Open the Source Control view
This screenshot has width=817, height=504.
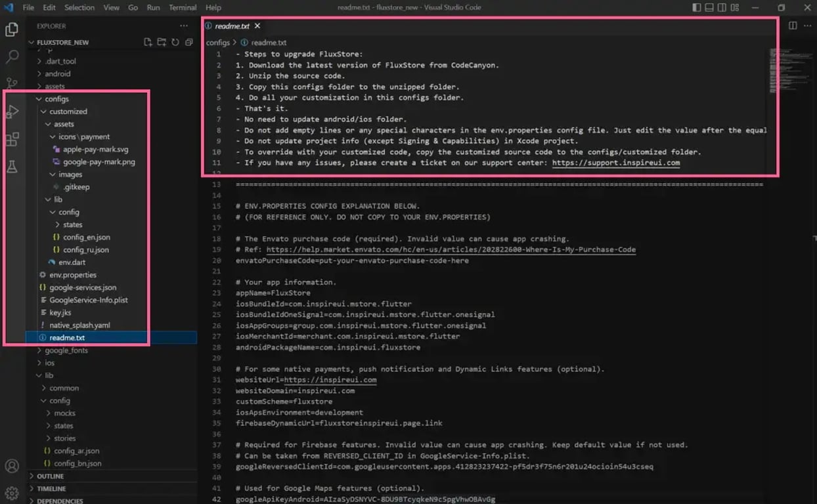pyautogui.click(x=12, y=83)
